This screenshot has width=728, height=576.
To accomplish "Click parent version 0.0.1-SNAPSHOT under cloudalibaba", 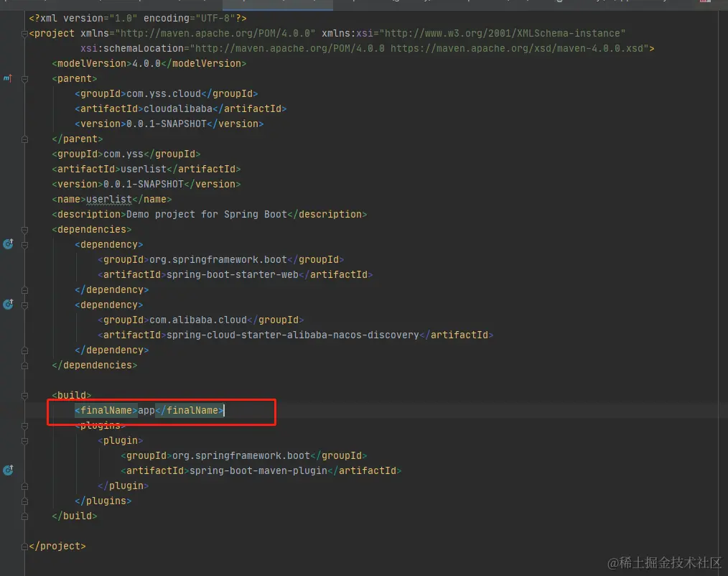I will tap(167, 124).
